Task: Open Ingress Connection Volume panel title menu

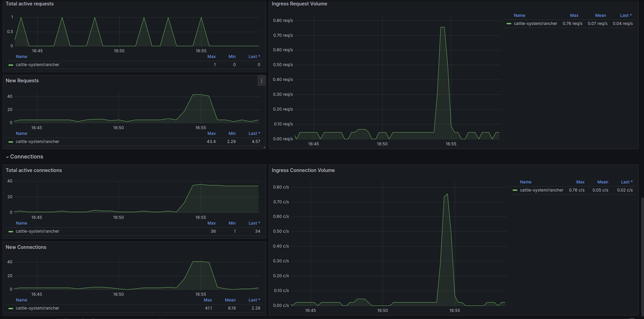Action: [303, 170]
